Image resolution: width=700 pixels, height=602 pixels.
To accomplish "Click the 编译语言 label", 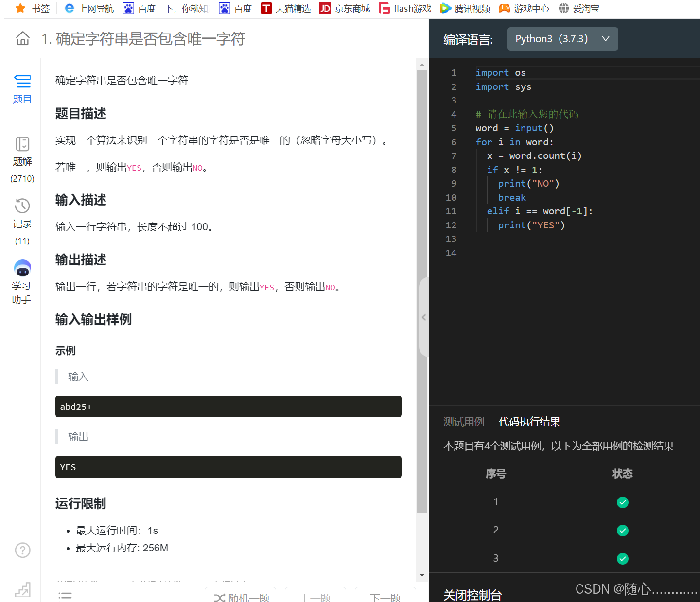I will click(x=468, y=40).
